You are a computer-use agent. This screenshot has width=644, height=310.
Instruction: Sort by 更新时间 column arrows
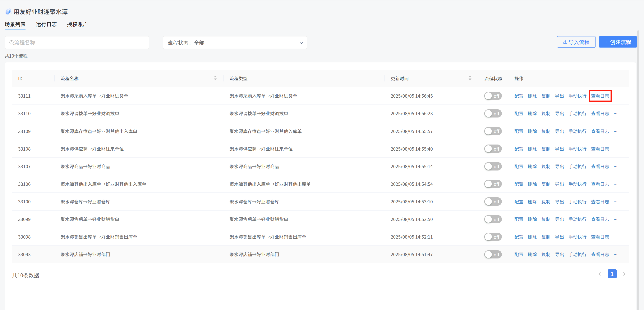coord(470,78)
